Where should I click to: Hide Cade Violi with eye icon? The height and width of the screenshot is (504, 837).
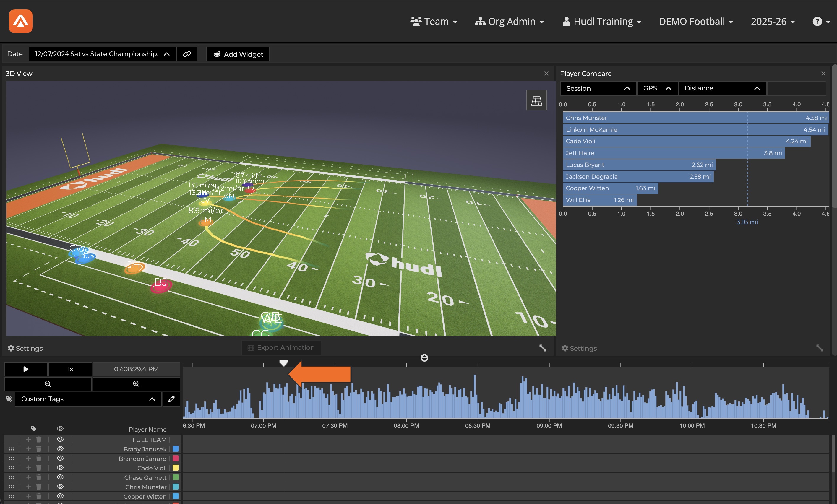61,468
